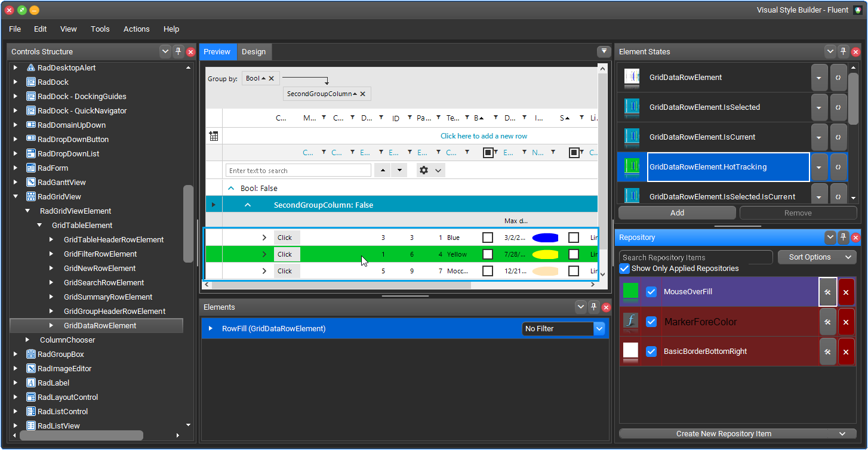Open the filter icon beside the ID column
The height and width of the screenshot is (450, 868).
coord(410,118)
